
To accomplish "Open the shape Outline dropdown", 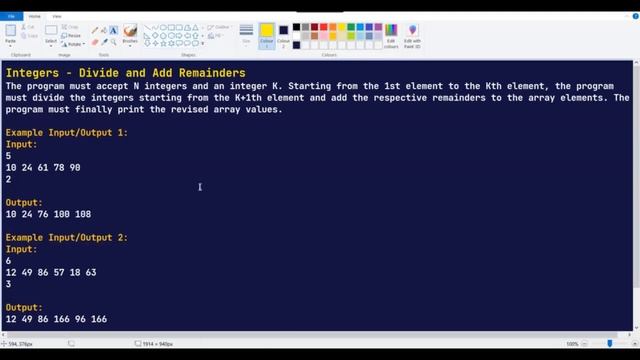I will tap(219, 27).
